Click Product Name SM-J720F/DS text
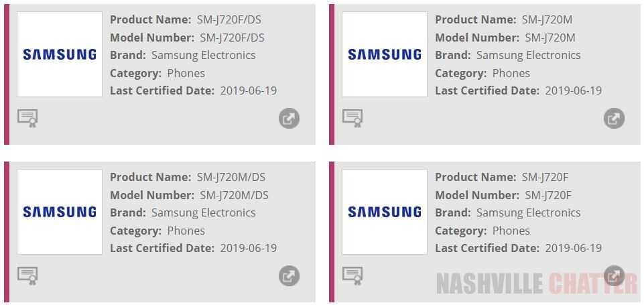 coord(231,19)
